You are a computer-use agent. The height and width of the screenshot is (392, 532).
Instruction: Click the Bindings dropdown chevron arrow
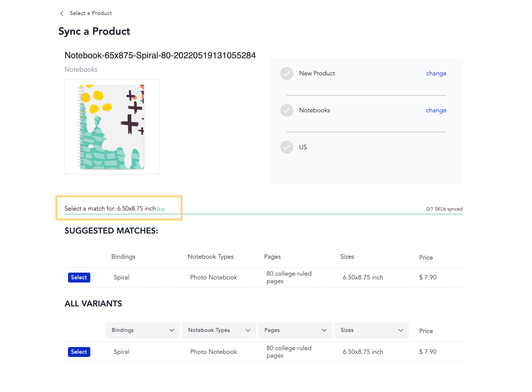click(x=172, y=330)
